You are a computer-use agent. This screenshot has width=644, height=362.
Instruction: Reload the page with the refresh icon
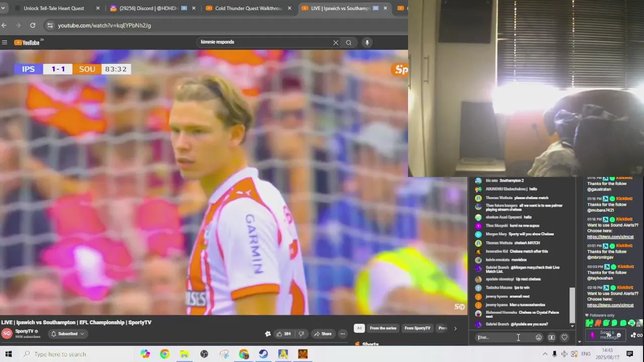click(33, 25)
